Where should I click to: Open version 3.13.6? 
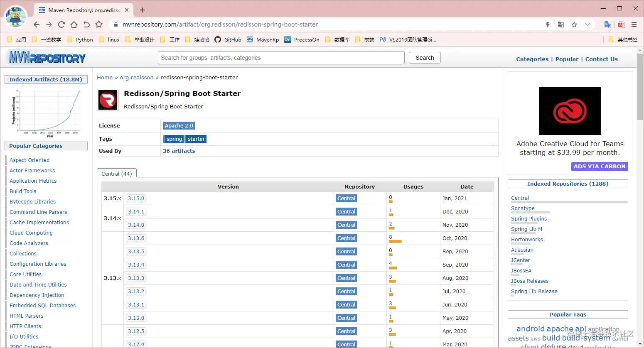click(136, 238)
